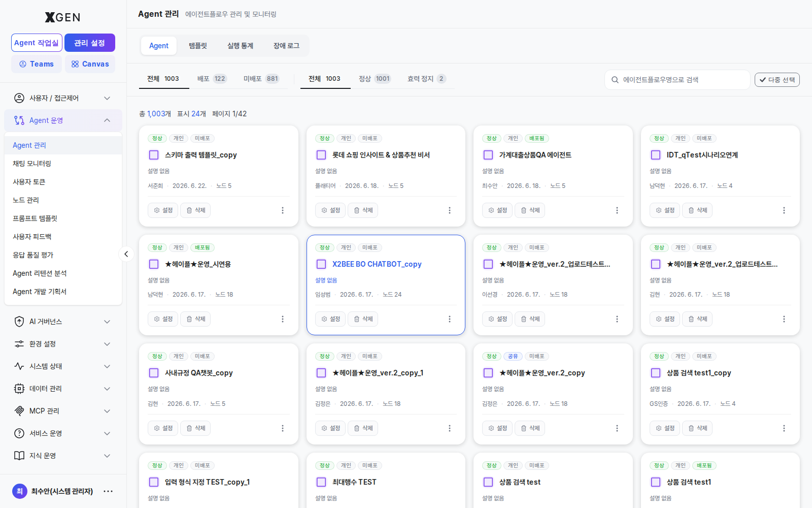812x508 pixels.
Task: Tick the IDT_qTest시나리오연계 checkbox
Action: tap(656, 155)
